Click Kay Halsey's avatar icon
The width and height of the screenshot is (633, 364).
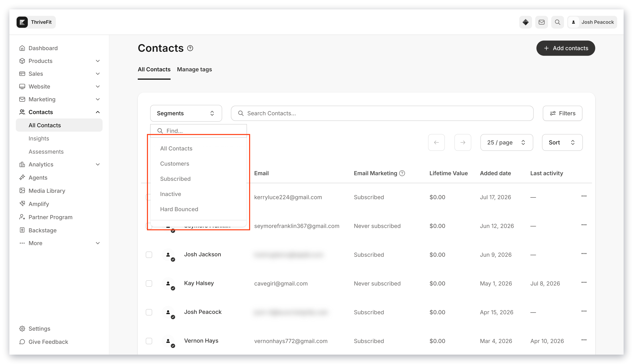(168, 284)
